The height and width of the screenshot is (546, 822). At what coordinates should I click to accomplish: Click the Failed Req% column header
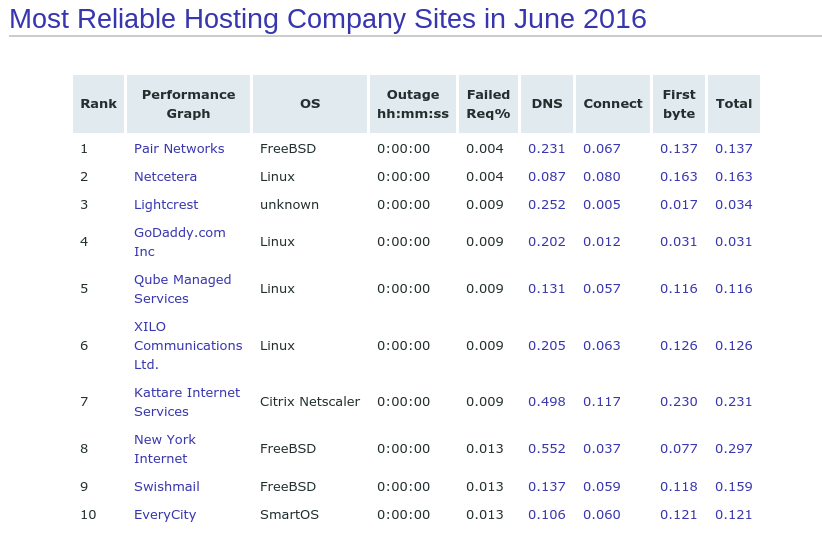pos(488,104)
